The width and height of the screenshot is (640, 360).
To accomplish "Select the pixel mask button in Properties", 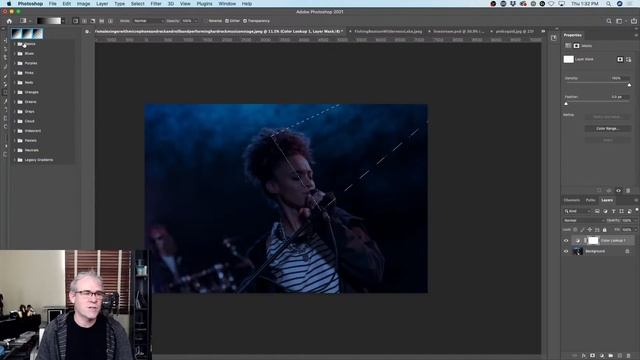I will pyautogui.click(x=620, y=60).
